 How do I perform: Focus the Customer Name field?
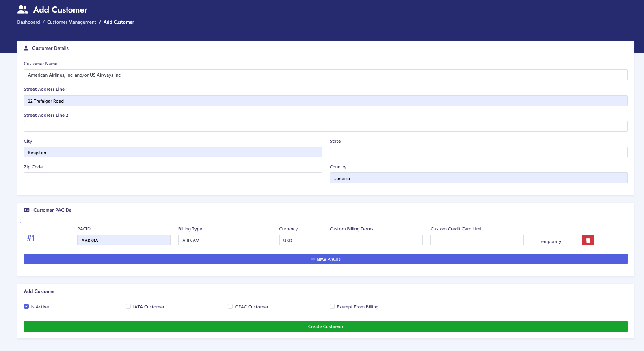point(326,75)
